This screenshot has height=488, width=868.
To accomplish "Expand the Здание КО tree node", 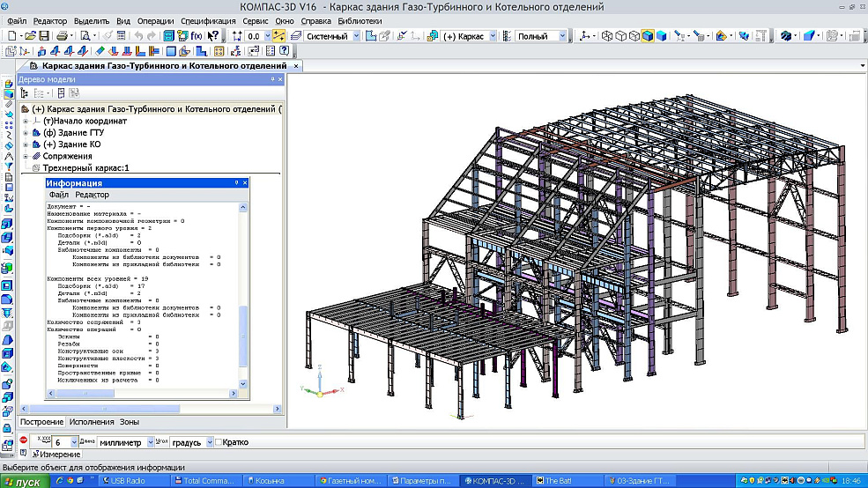I will (26, 144).
